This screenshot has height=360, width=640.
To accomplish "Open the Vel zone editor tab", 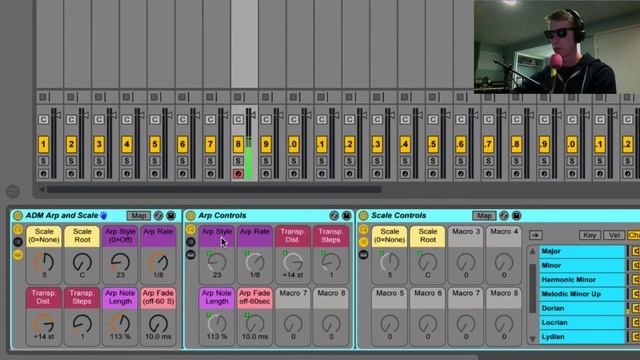I will [614, 235].
